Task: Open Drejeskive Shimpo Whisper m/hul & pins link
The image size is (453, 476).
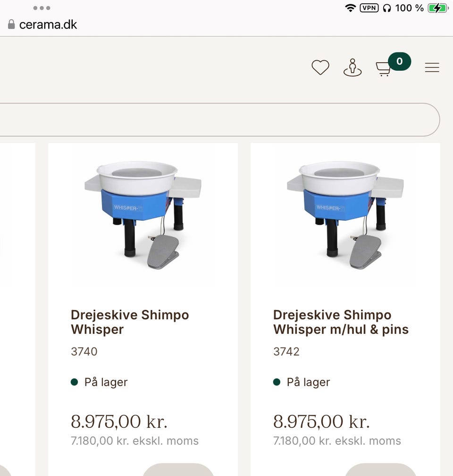Action: point(341,322)
